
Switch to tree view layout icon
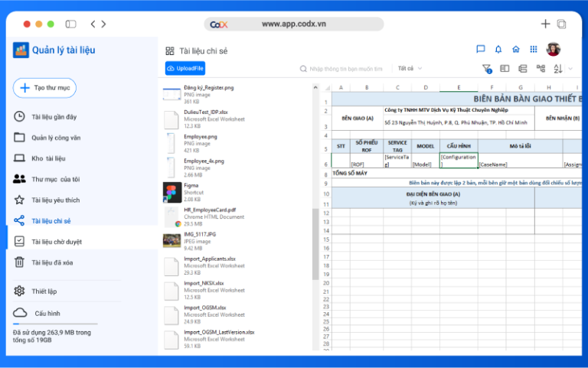[x=541, y=69]
